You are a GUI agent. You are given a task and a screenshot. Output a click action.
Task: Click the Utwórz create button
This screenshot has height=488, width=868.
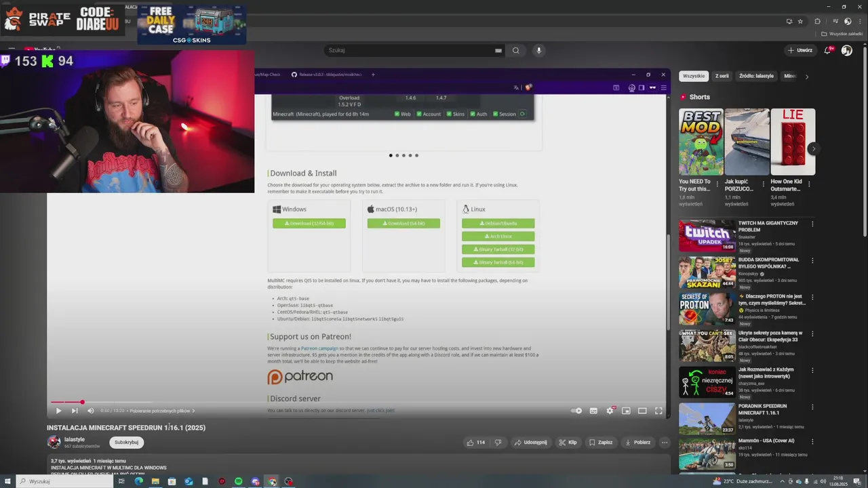point(800,50)
